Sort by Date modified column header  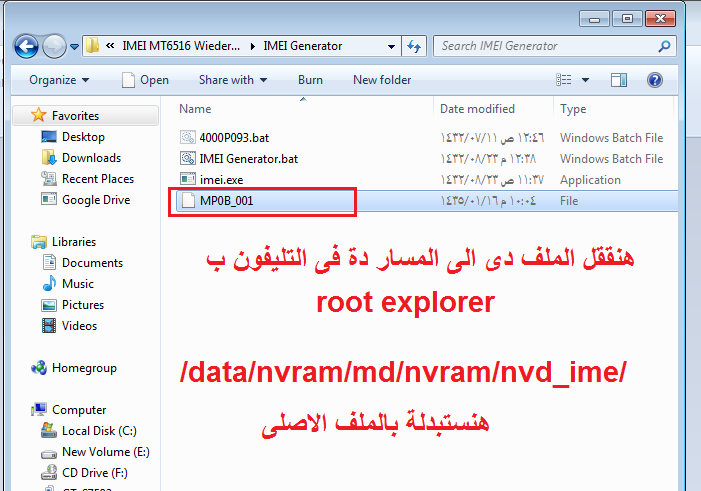pos(477,109)
